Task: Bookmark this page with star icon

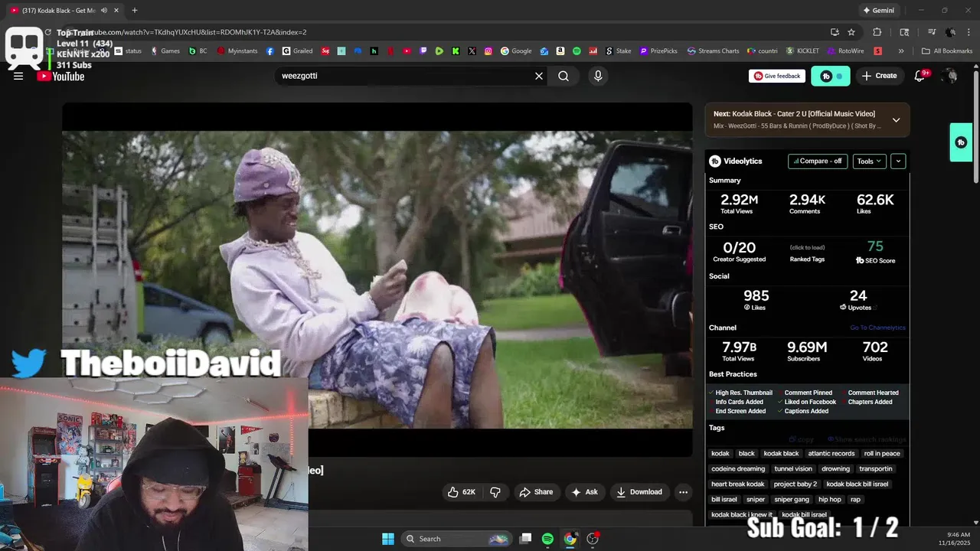Action: 851,32
